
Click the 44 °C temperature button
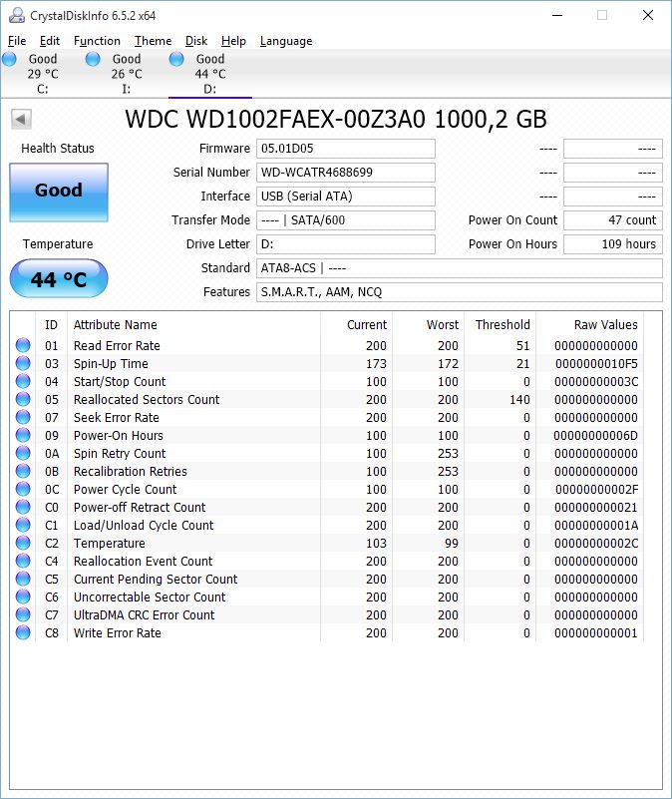coord(59,278)
